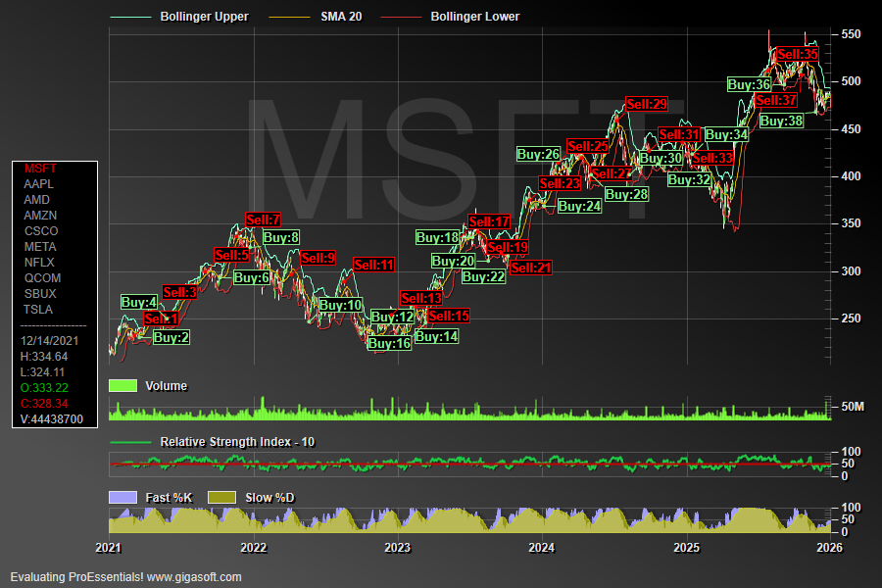
Task: Click the Buy:12 annotation marker
Action: coord(392,317)
